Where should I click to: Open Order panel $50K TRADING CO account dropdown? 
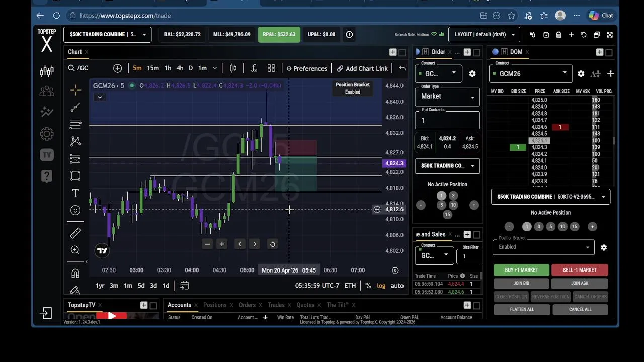[x=447, y=166]
